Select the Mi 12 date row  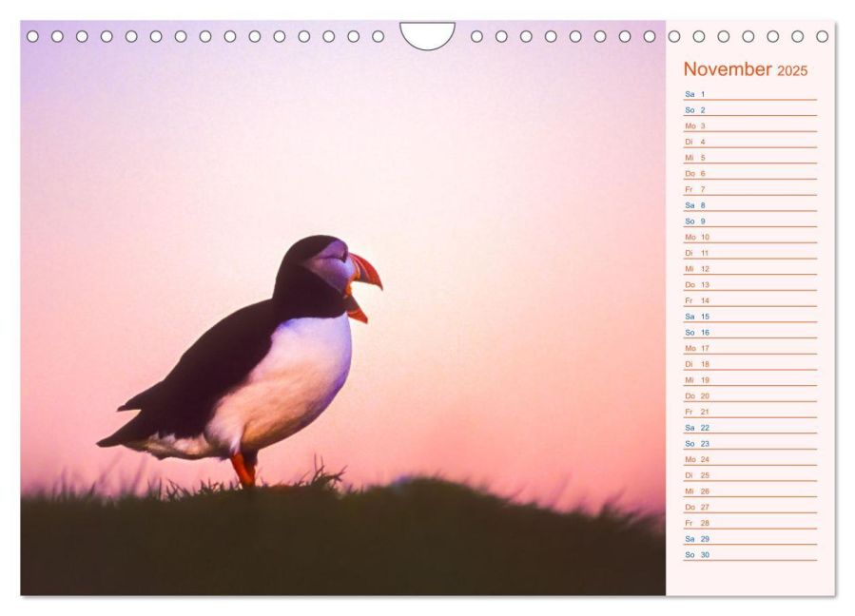[749, 269]
